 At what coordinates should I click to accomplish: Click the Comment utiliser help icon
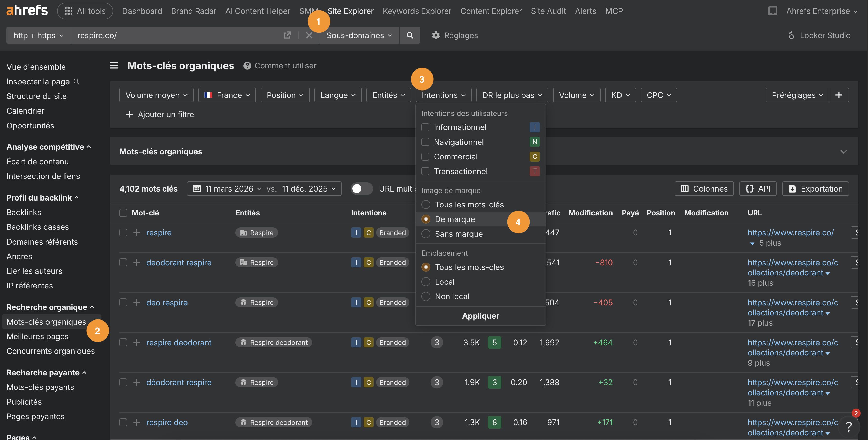click(x=247, y=65)
